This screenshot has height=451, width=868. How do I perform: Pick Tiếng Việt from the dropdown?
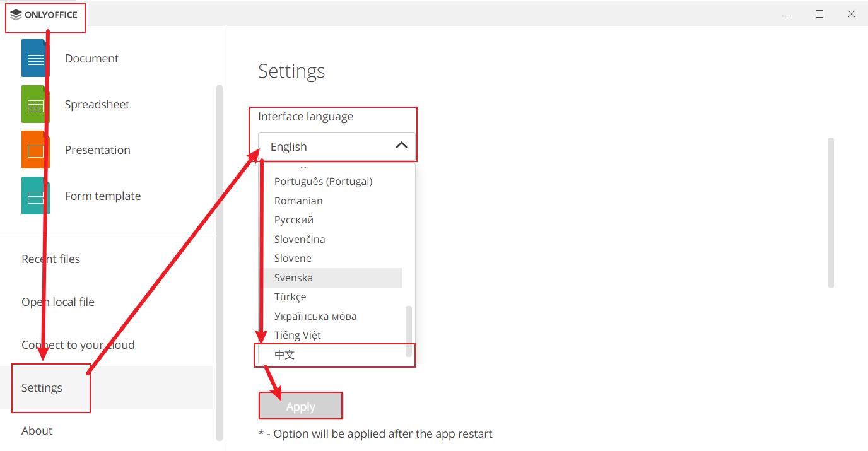coord(297,335)
